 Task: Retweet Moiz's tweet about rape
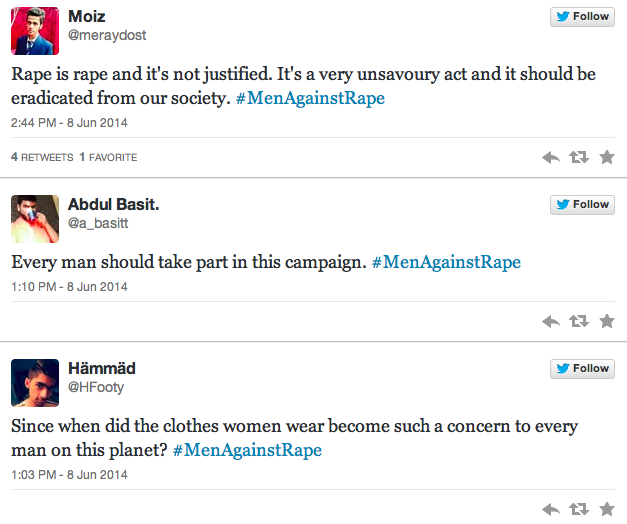coord(579,157)
